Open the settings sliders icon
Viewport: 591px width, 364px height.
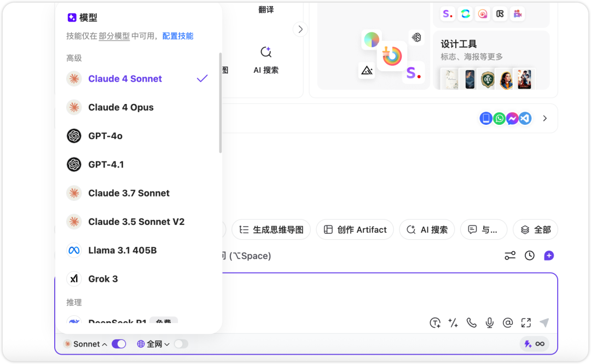pyautogui.click(x=510, y=256)
